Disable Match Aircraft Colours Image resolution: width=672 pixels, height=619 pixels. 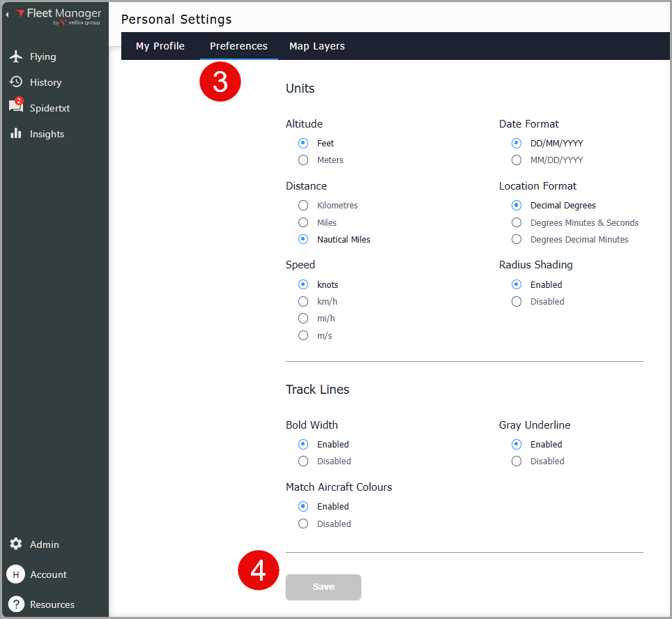[x=303, y=524]
